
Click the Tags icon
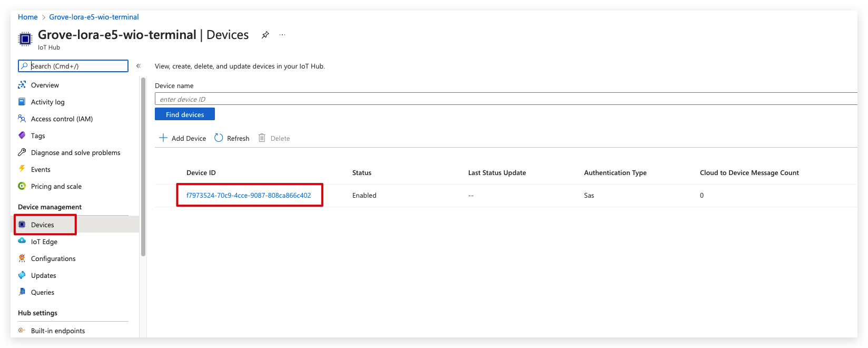[x=22, y=136]
